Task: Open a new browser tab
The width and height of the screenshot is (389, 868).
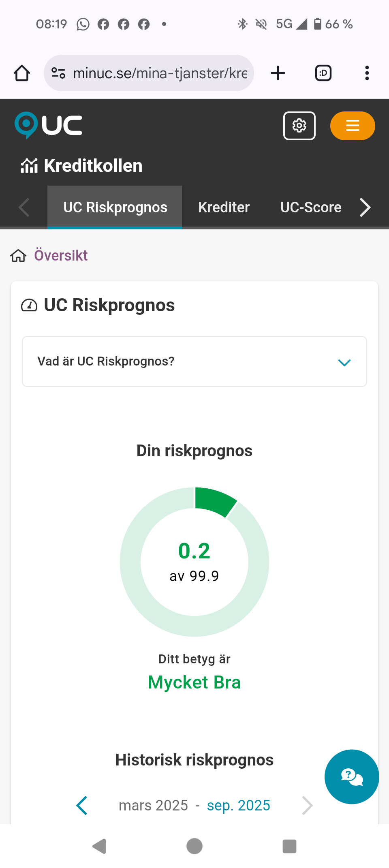Action: click(x=278, y=73)
